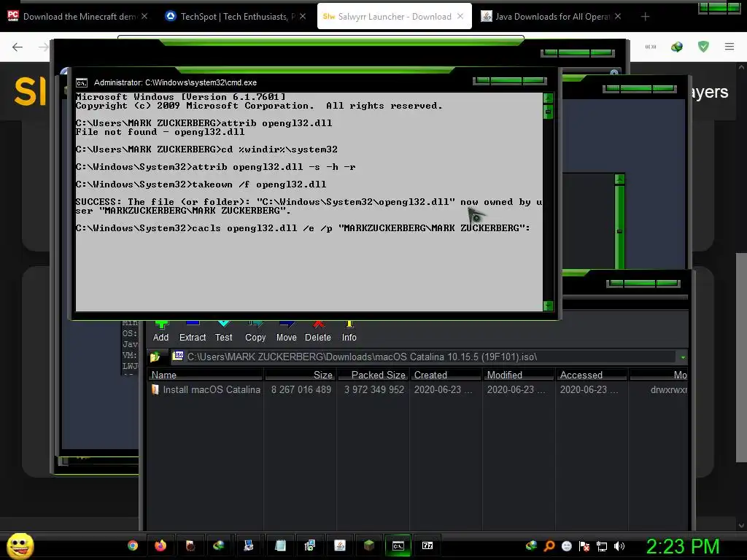
Task: Click Info in the 7-Zip toolbar
Action: 349,332
